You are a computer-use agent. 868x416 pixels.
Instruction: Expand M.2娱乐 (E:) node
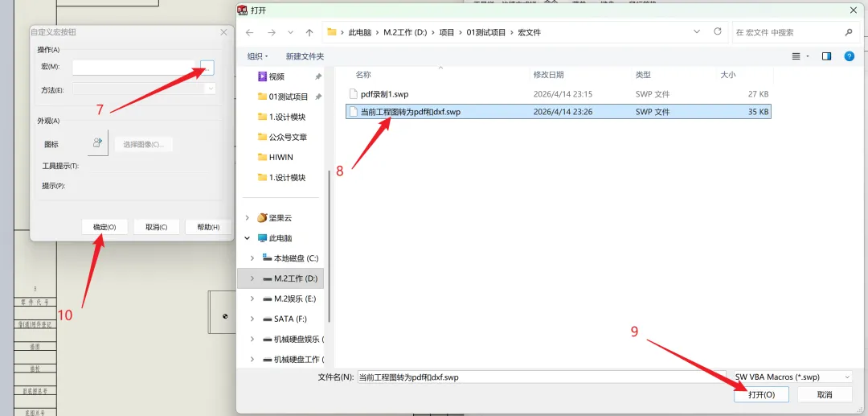tap(253, 299)
